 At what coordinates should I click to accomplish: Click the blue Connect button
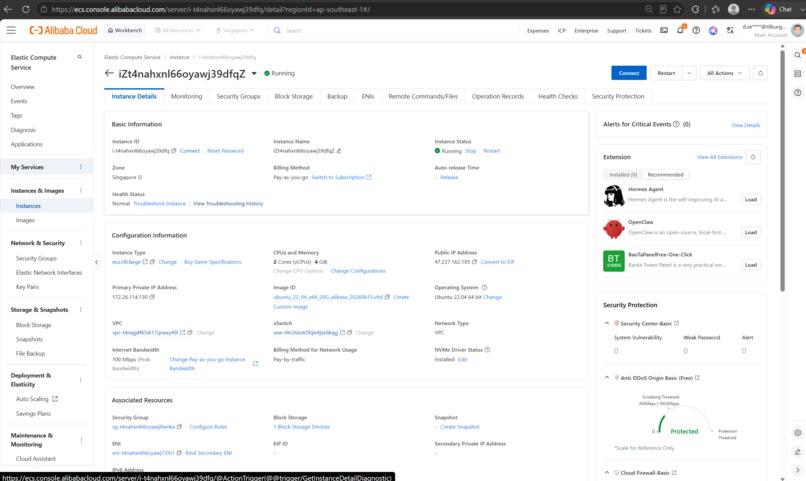coord(629,73)
